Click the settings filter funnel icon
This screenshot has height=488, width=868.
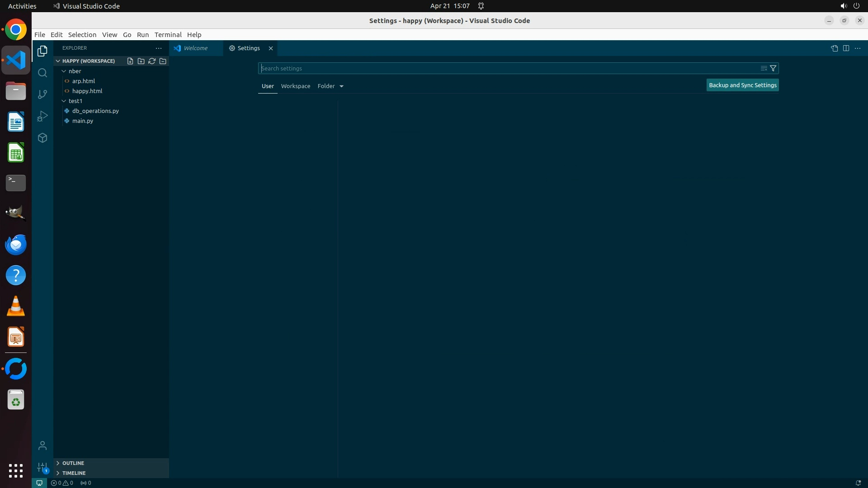[773, 68]
